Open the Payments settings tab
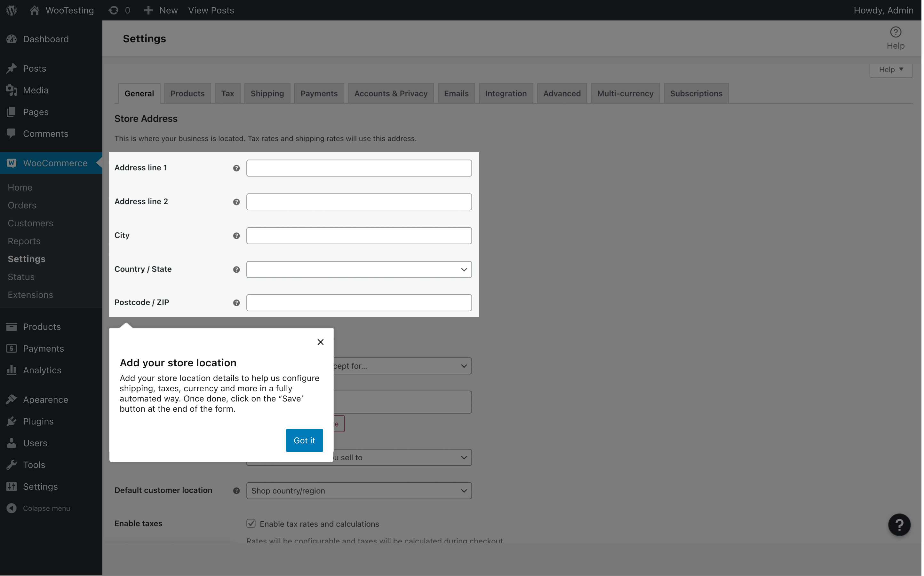 (x=319, y=93)
